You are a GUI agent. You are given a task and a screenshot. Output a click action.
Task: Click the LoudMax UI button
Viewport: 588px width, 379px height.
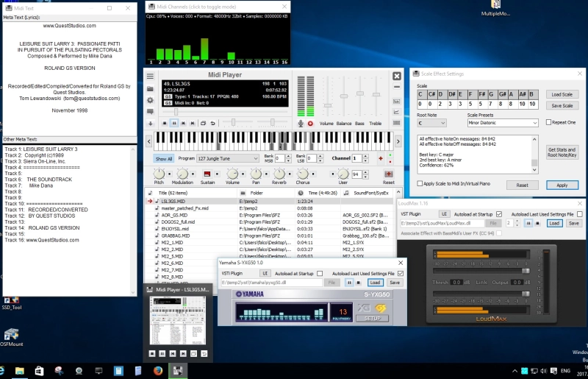(444, 214)
